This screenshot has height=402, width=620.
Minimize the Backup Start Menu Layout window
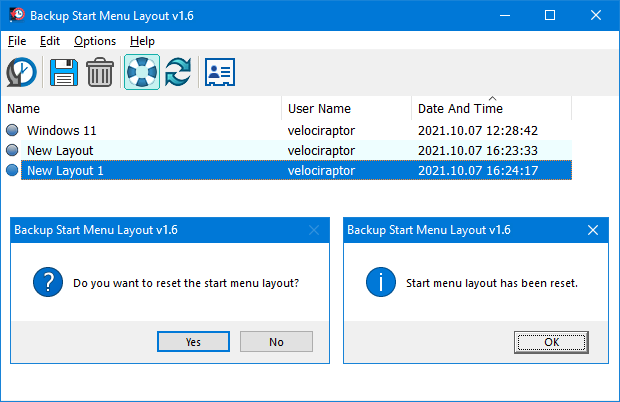[505, 15]
